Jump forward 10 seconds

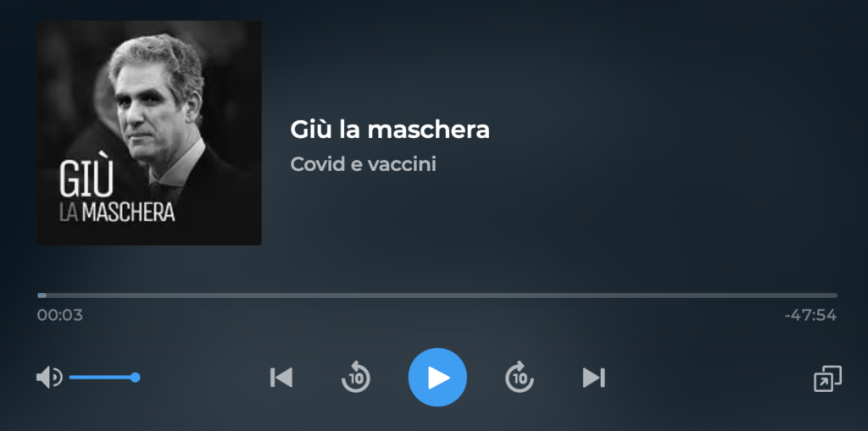(x=520, y=377)
